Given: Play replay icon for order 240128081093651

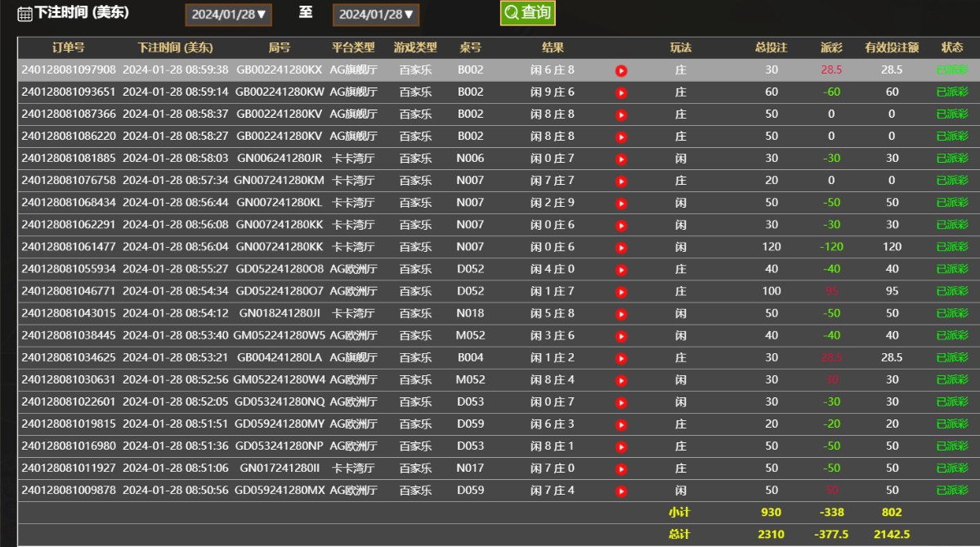Looking at the screenshot, I should [x=621, y=93].
